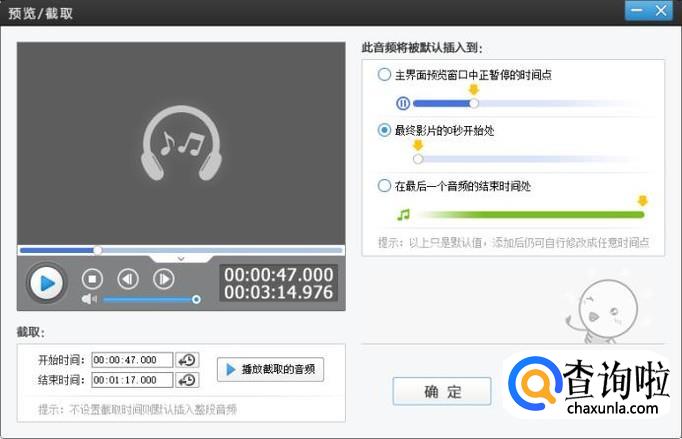Click the Stop playback icon
The width and height of the screenshot is (682, 439).
pyautogui.click(x=92, y=280)
